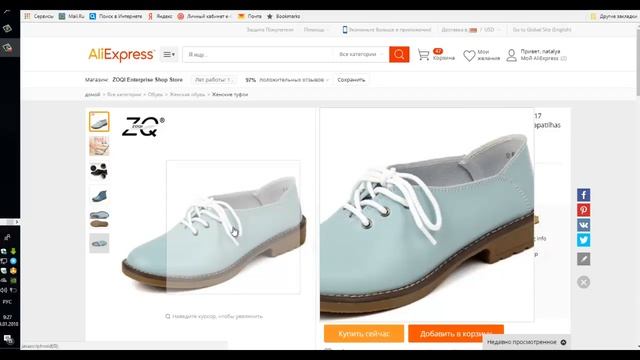Open the 'Женские туфли' breadcrumb link
Screen dimensions: 640x360
230,95
